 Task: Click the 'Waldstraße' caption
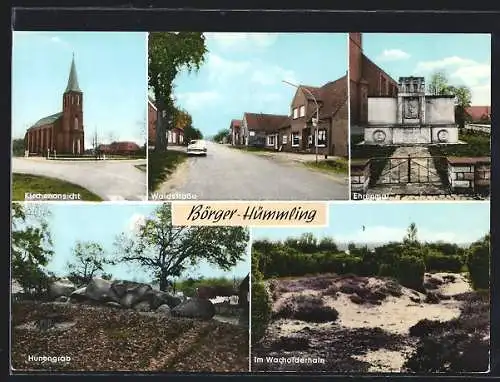173,196
